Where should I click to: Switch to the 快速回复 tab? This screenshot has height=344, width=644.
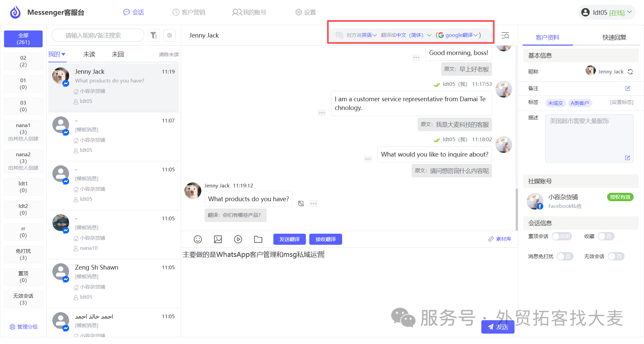(614, 37)
